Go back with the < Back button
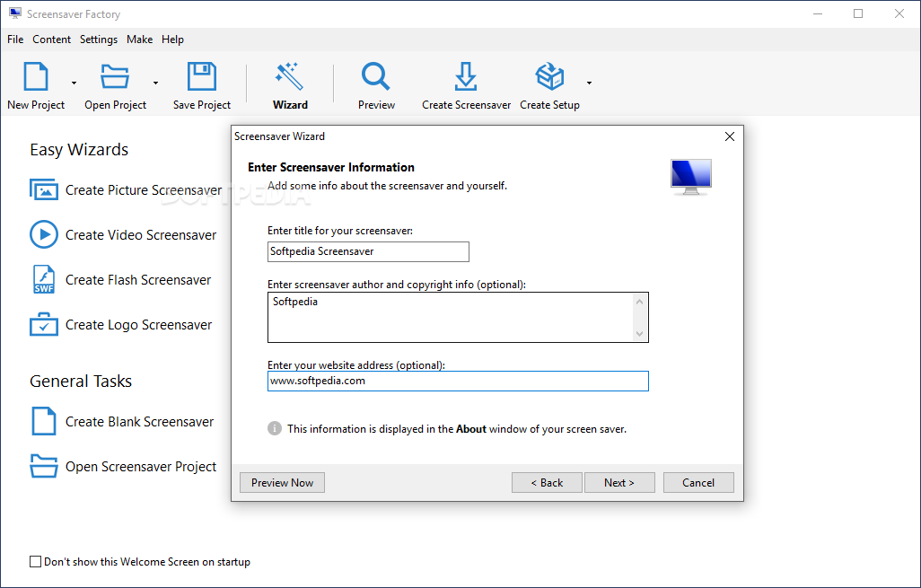 [547, 482]
